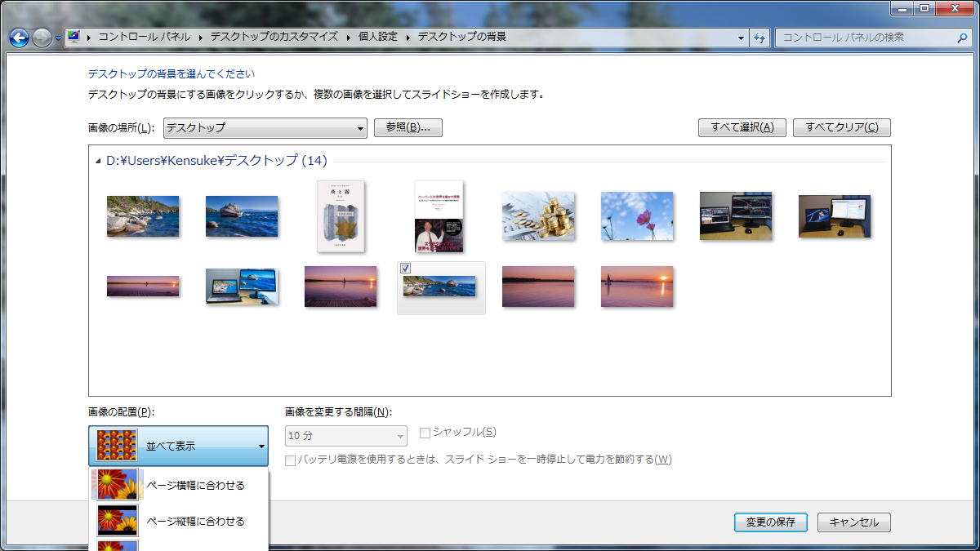Click the refresh button next to address bar
Image resolution: width=980 pixels, height=551 pixels.
759,38
